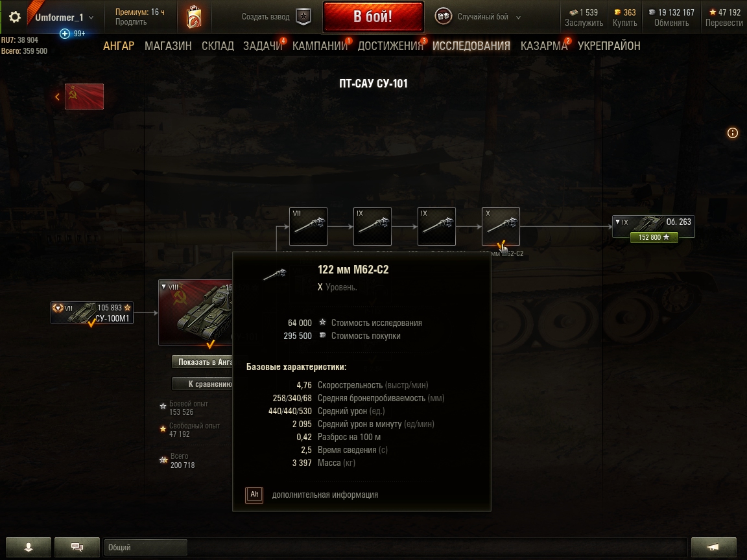Image resolution: width=747 pixels, height=560 pixels.
Task: Click the megaphone notifications icon
Action: 713,547
